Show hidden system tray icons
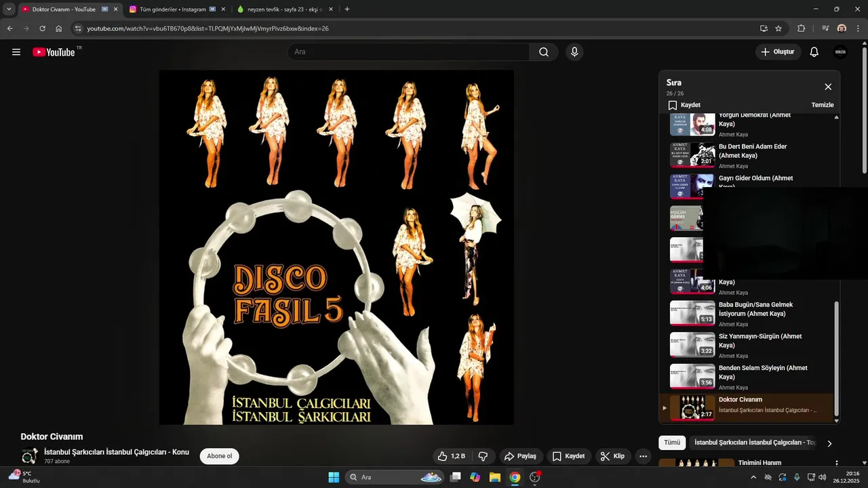This screenshot has width=868, height=488. pyautogui.click(x=753, y=477)
